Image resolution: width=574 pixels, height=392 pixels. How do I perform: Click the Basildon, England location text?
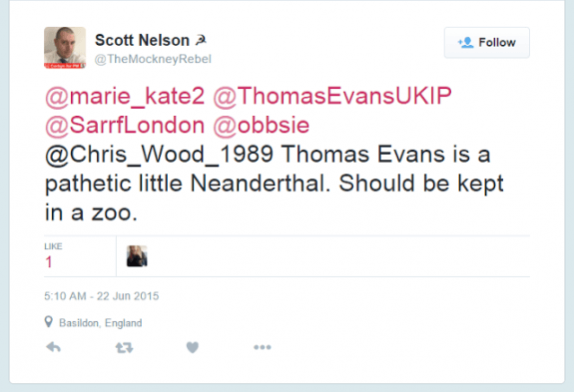coord(100,323)
